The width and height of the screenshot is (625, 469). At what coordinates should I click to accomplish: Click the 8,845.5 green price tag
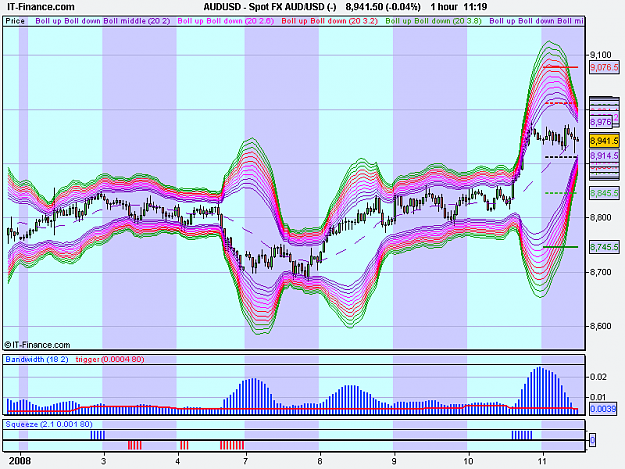[x=604, y=193]
